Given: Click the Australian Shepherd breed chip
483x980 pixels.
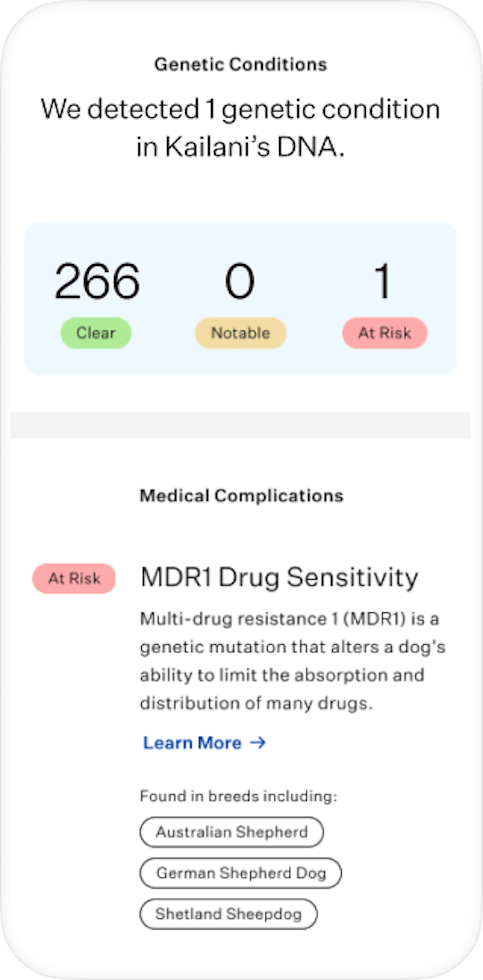Looking at the screenshot, I should [232, 832].
